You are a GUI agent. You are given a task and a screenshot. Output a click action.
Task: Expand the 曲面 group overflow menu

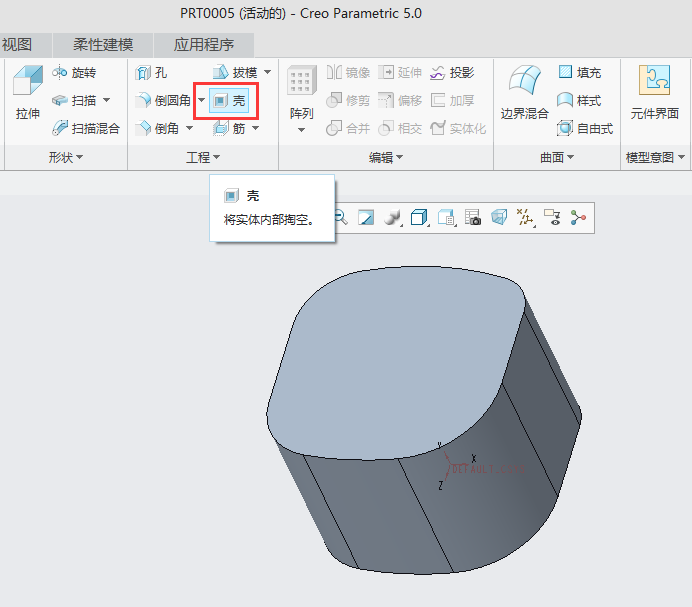point(557,157)
